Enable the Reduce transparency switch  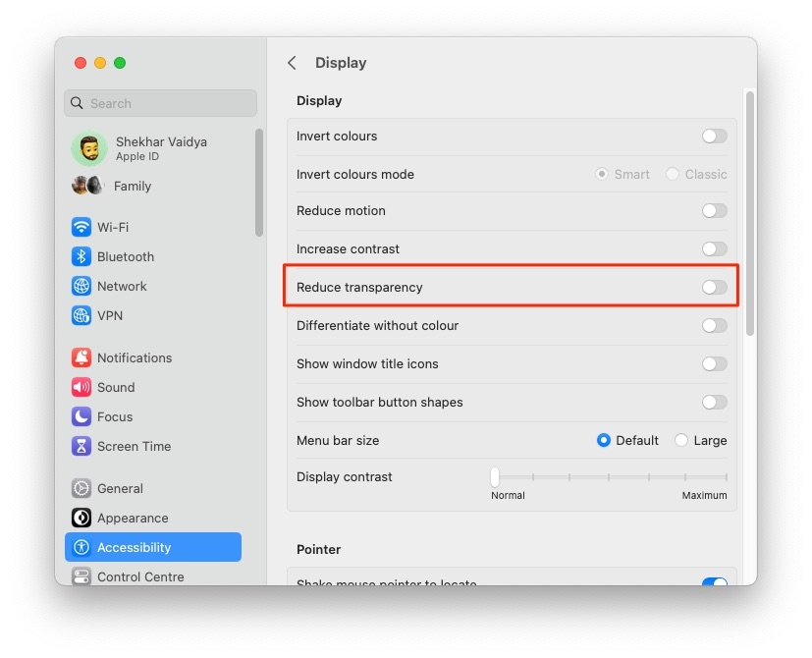715,288
